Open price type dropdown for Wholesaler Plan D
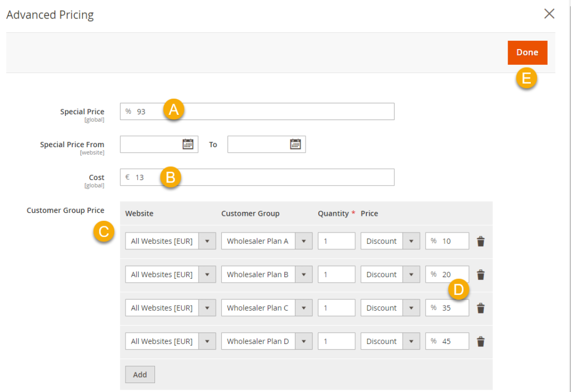571x392 pixels. point(390,342)
